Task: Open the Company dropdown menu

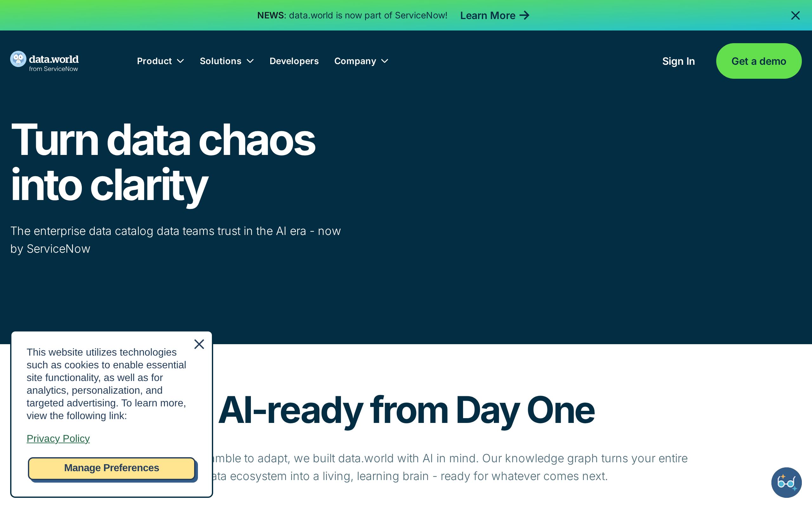Action: 361,61
